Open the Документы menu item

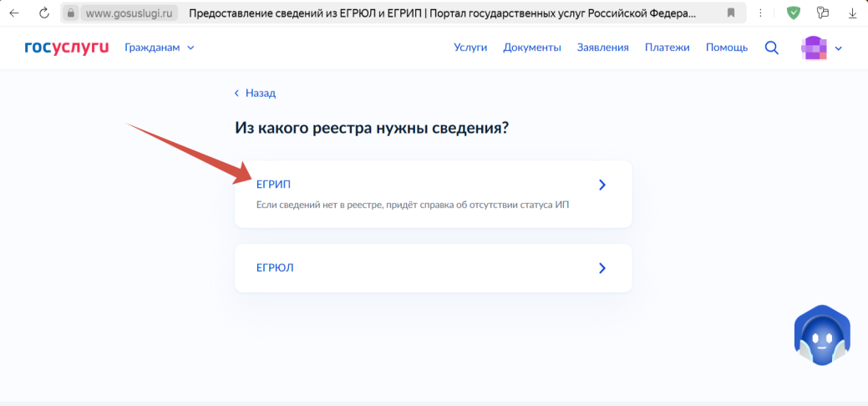[532, 48]
